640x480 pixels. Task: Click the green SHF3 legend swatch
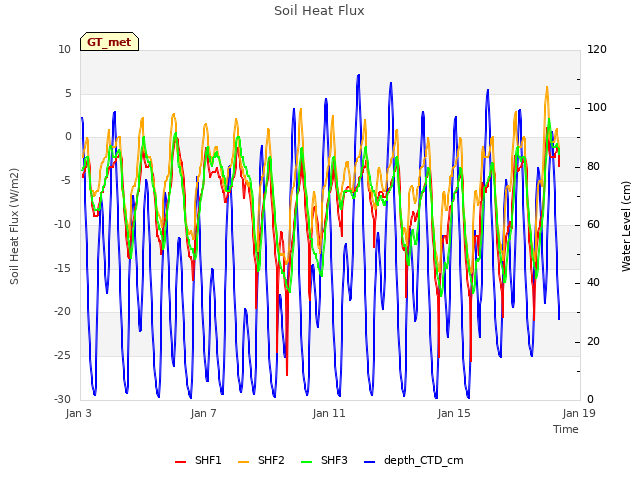(307, 462)
